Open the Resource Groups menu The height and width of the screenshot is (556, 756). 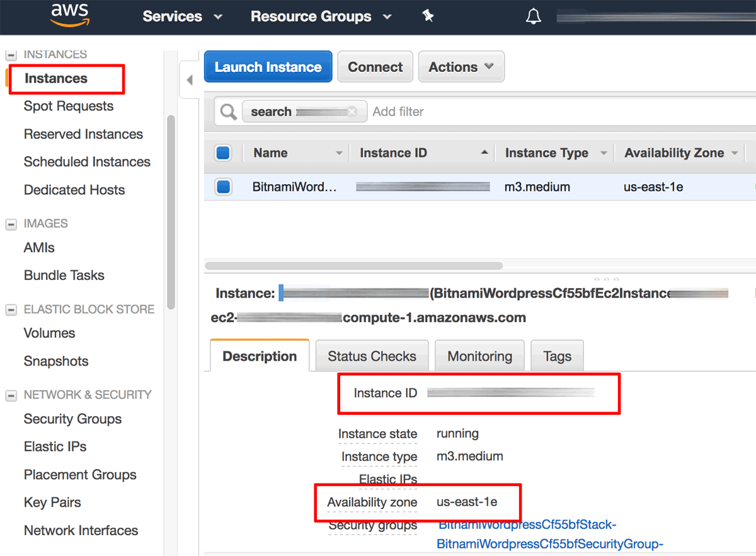click(321, 17)
